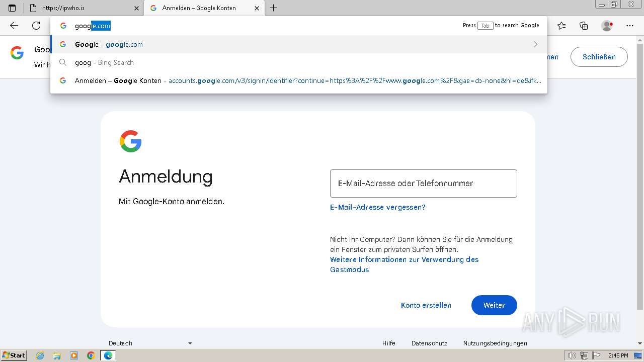644x362 pixels.
Task: Click the Konto erstellen link
Action: pos(426,305)
